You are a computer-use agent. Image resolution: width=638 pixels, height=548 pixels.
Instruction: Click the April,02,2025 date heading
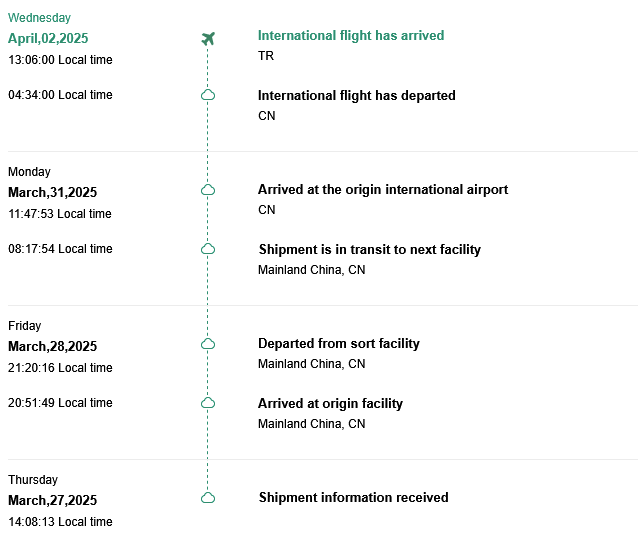click(48, 39)
